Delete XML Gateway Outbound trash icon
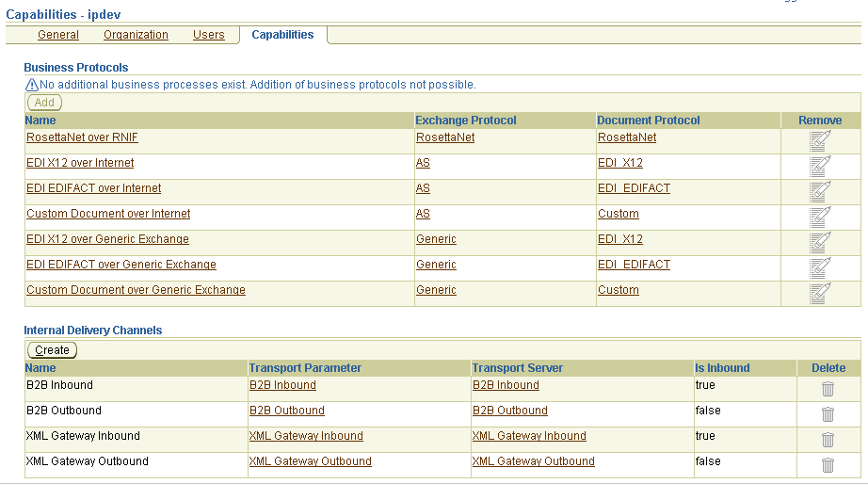This screenshot has height=484, width=868. 828,465
